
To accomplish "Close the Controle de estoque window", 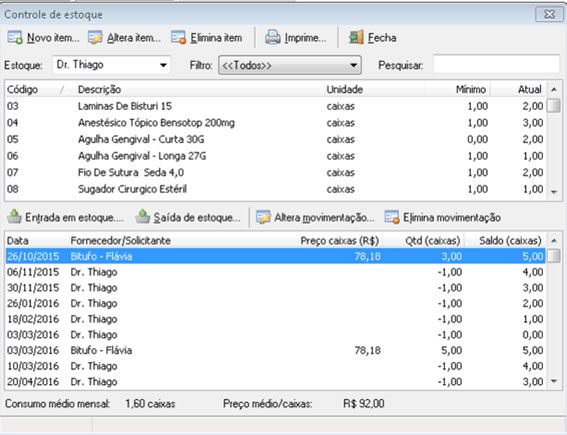I will tap(549, 14).
